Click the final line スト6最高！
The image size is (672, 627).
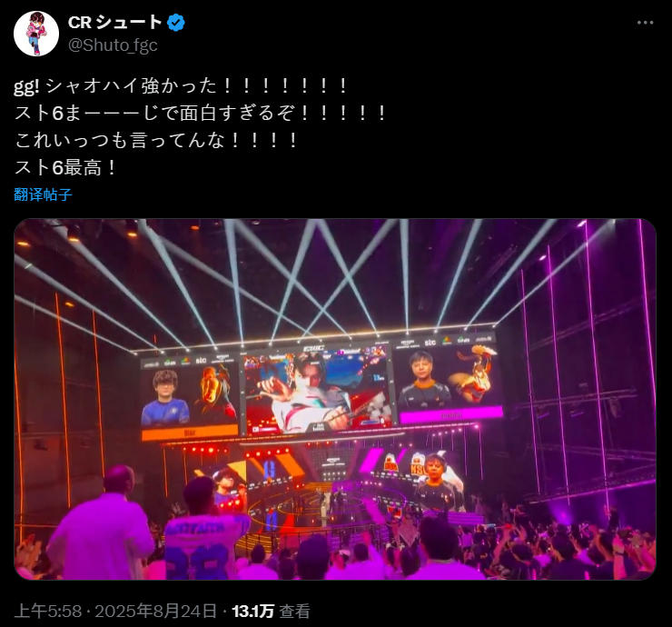point(65,167)
